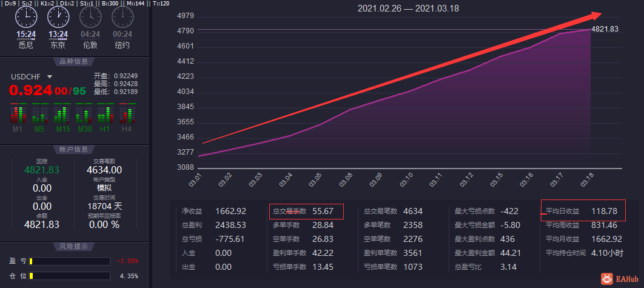Click the 平均周收益 value 831.46
The image size is (644, 288).
coord(604,225)
